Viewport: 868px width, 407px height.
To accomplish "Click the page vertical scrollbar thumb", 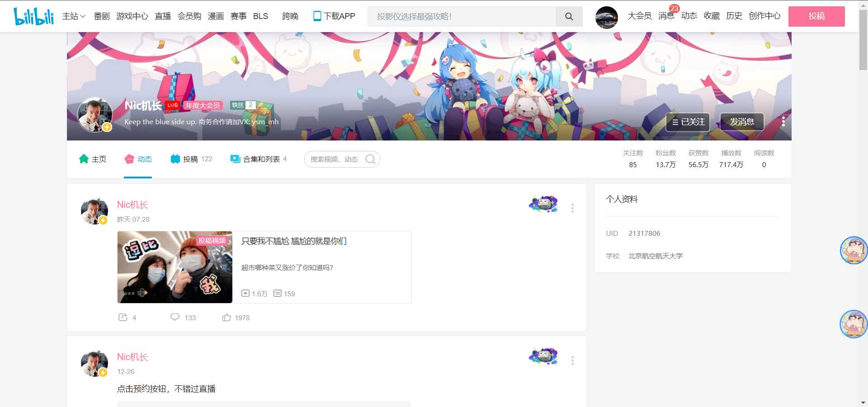I will tap(863, 40).
